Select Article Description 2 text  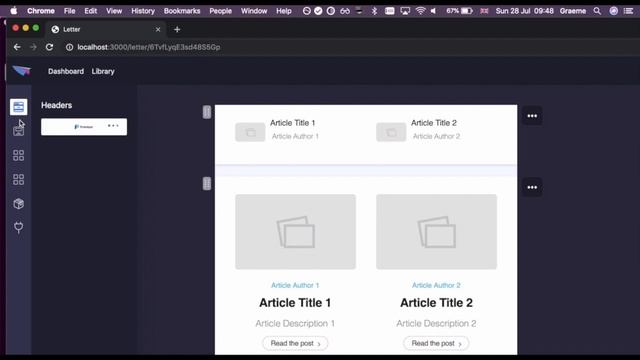point(436,323)
